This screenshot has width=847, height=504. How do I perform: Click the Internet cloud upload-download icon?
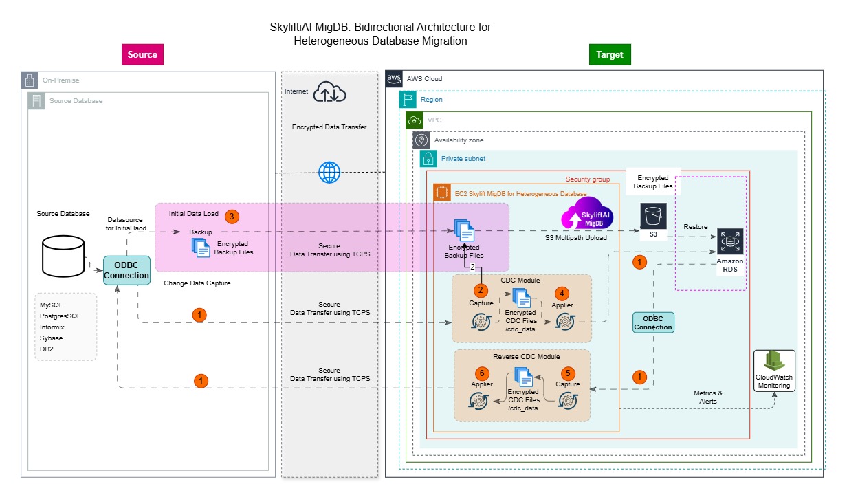pyautogui.click(x=329, y=91)
